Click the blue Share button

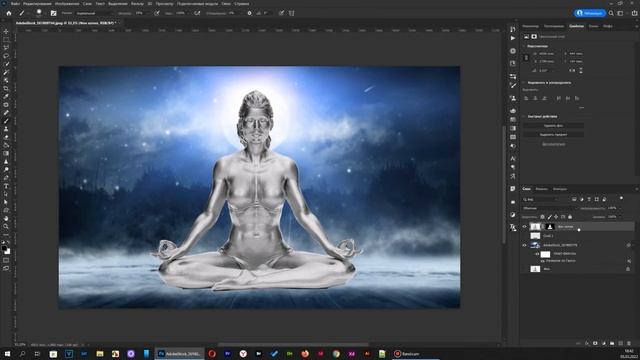[x=590, y=13]
